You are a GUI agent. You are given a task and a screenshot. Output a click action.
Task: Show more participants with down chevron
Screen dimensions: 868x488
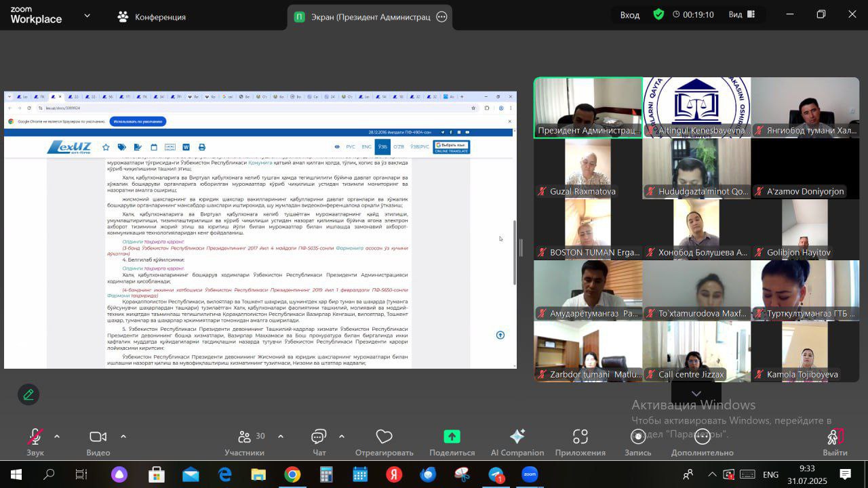point(696,394)
